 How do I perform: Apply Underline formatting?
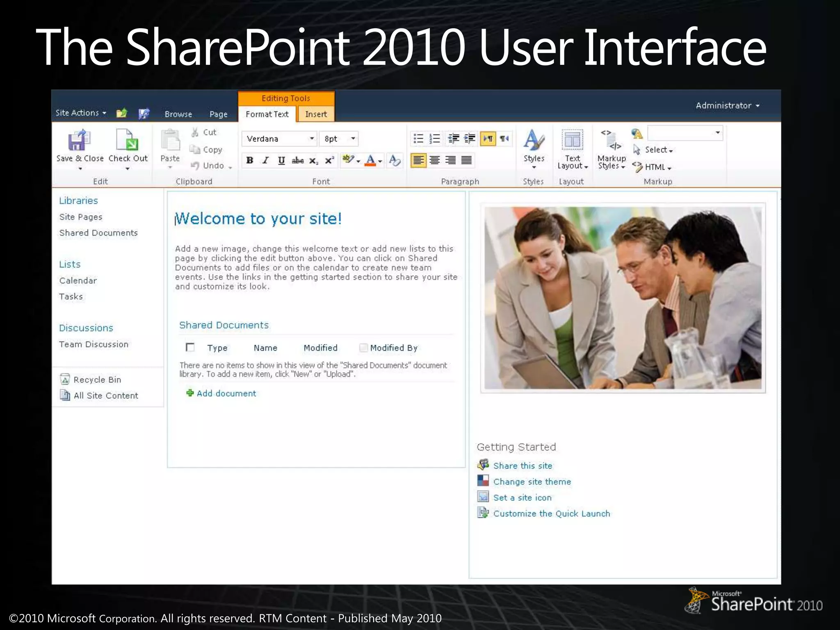tap(281, 160)
